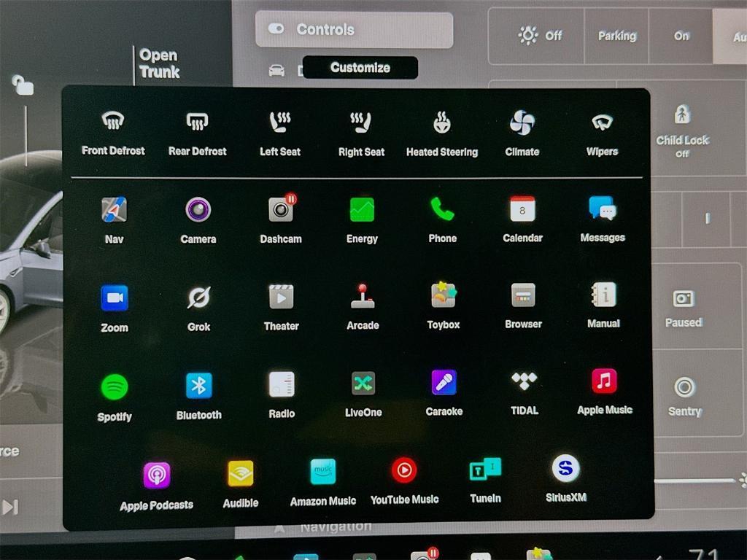Viewport: 747px width, 560px height.
Task: Toggle Sentry mode
Action: [x=684, y=394]
